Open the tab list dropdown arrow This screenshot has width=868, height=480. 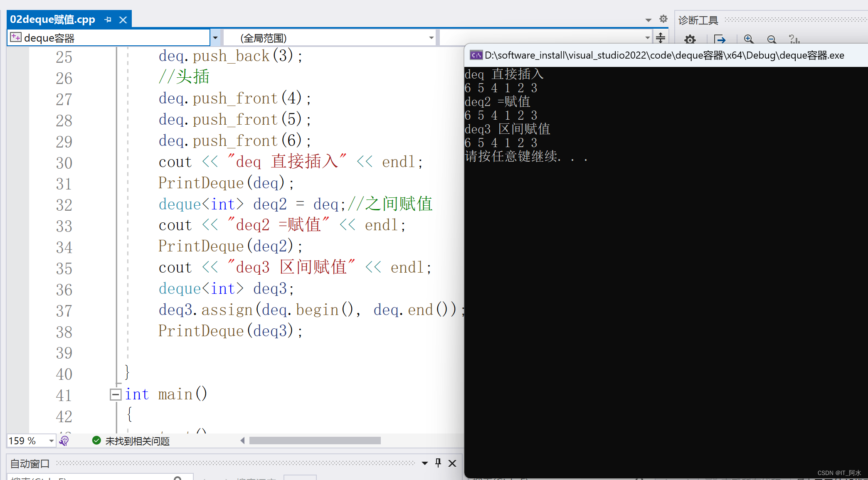pos(648,20)
